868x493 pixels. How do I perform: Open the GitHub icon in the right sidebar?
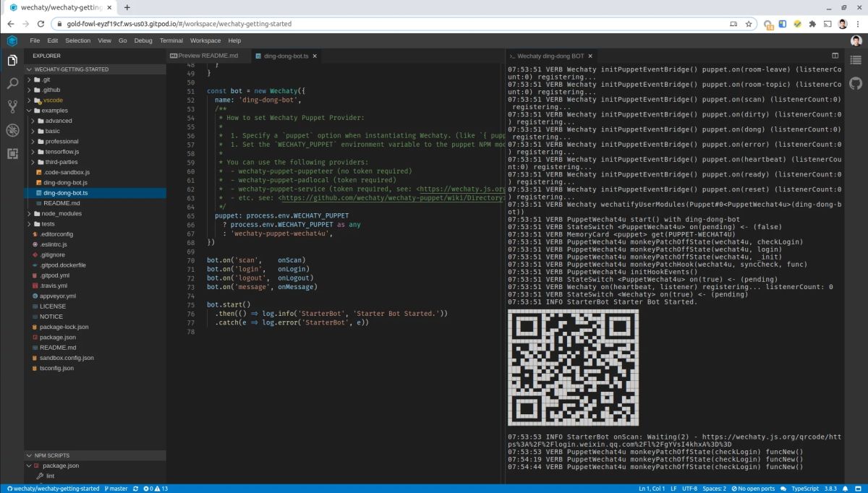point(856,83)
